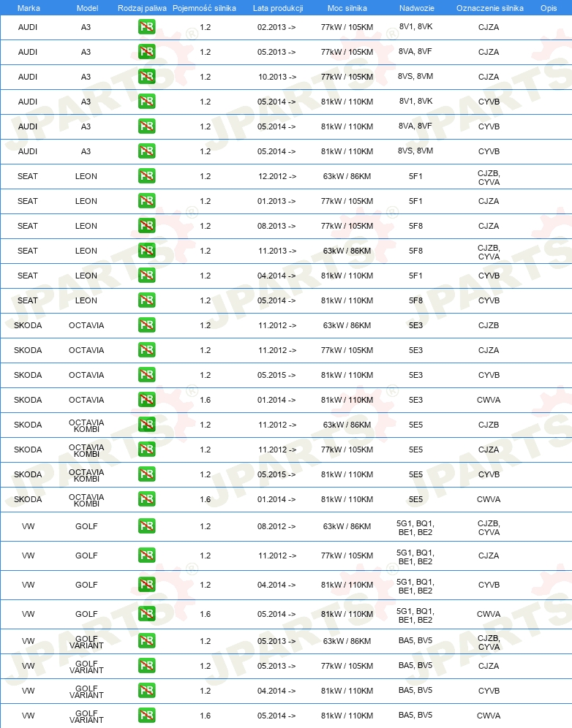The image size is (572, 728).
Task: Click fuel icon in SEAT LEON 04.2014 row
Action: pyautogui.click(x=146, y=276)
